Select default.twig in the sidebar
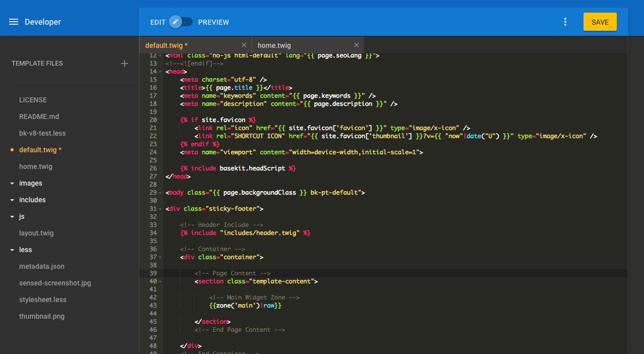The image size is (644, 354). tap(40, 150)
